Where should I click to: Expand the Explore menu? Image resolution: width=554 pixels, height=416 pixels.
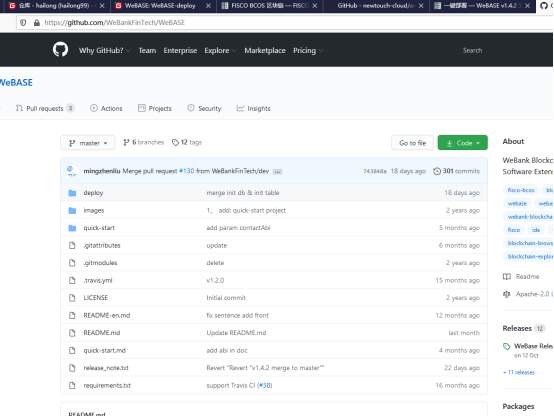(220, 51)
